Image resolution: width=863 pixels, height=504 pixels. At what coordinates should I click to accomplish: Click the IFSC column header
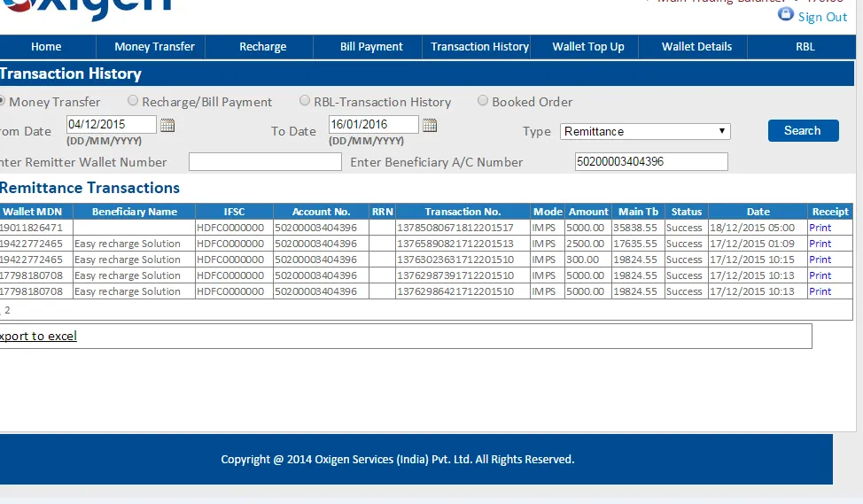[235, 212]
